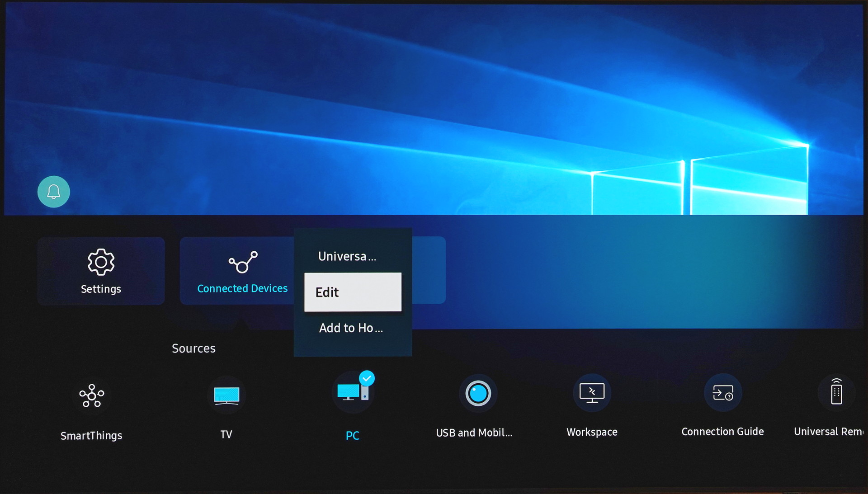Open the USB and Mobile source icon
The height and width of the screenshot is (494, 868).
(478, 393)
